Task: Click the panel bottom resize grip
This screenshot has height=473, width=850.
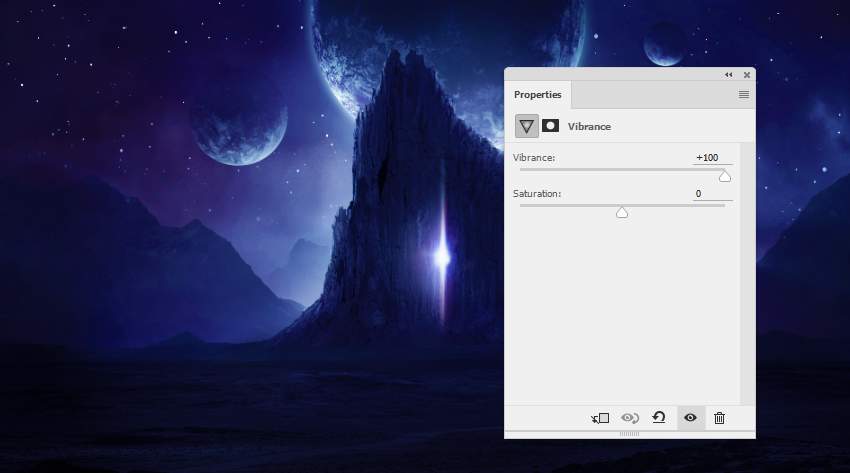Action: pyautogui.click(x=629, y=434)
